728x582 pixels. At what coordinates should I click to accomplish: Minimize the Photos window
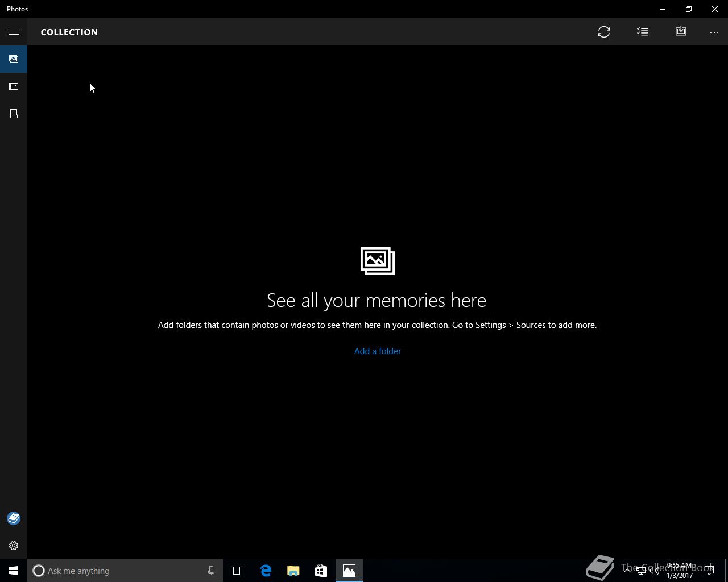coord(663,9)
